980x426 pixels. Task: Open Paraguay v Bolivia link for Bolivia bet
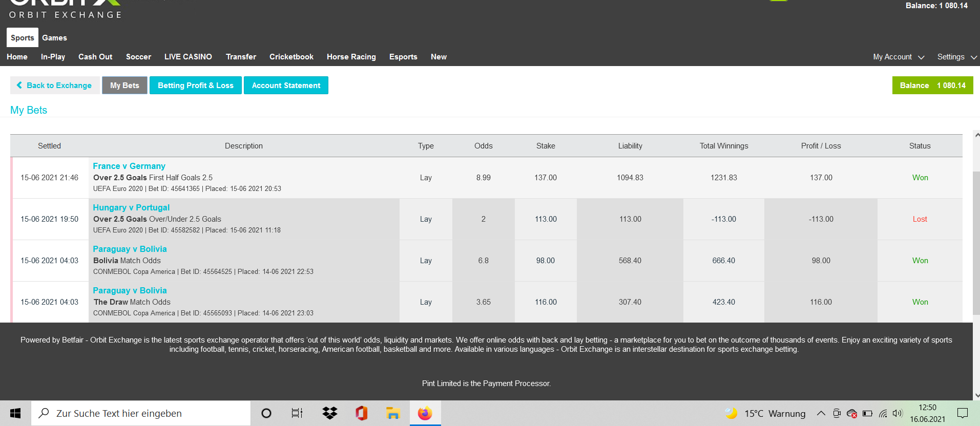[130, 249]
